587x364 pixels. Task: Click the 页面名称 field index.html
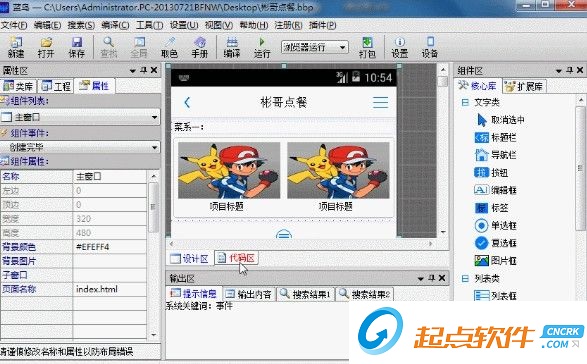pos(110,289)
